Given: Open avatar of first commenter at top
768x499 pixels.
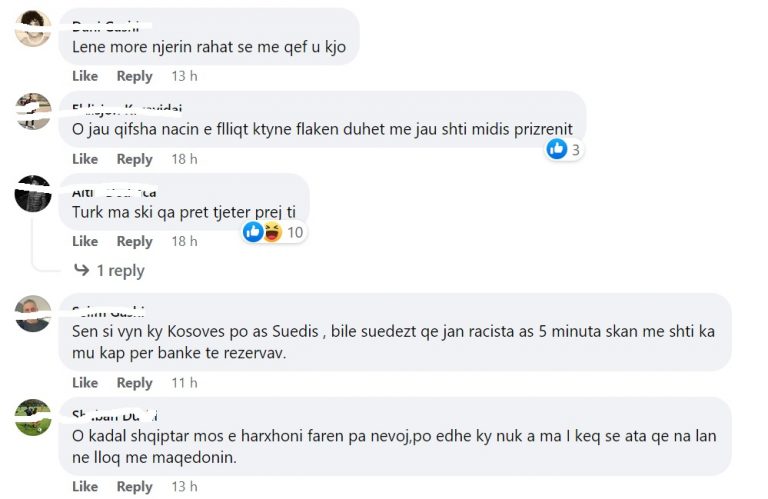Looking at the screenshot, I should [33, 28].
